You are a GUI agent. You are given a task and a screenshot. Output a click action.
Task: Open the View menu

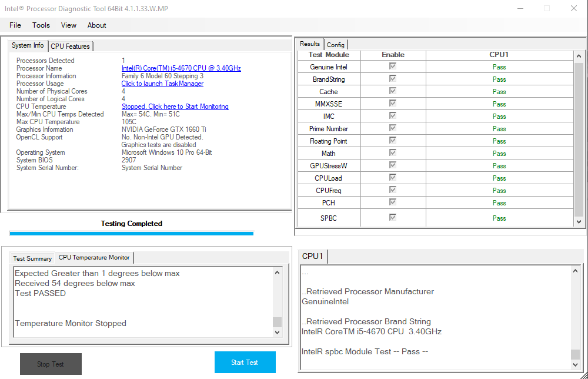[69, 25]
